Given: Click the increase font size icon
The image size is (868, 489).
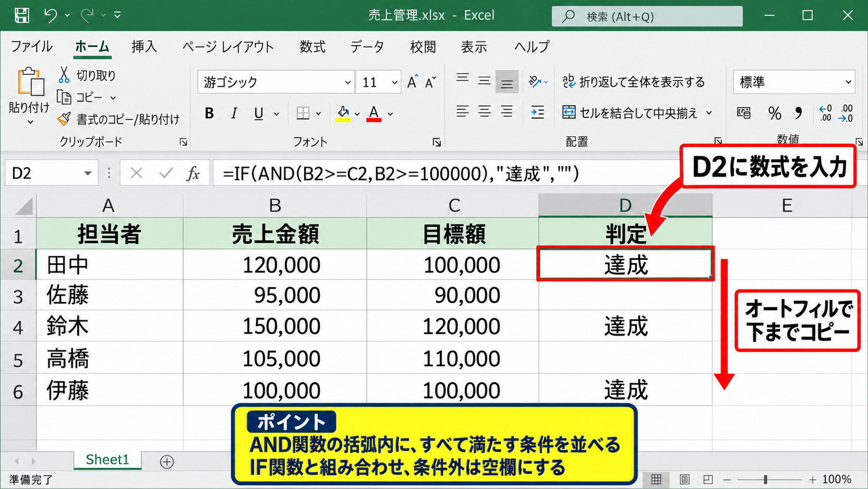Looking at the screenshot, I should coord(412,82).
